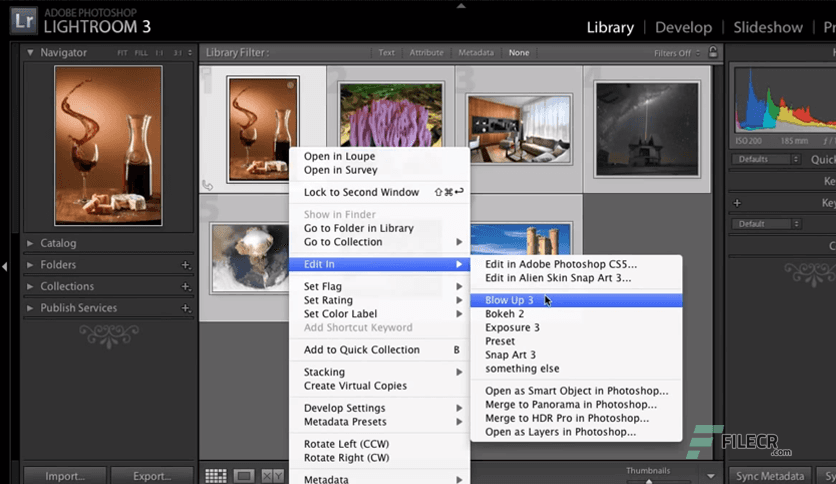Collapse left panel with side arrow

(4, 266)
